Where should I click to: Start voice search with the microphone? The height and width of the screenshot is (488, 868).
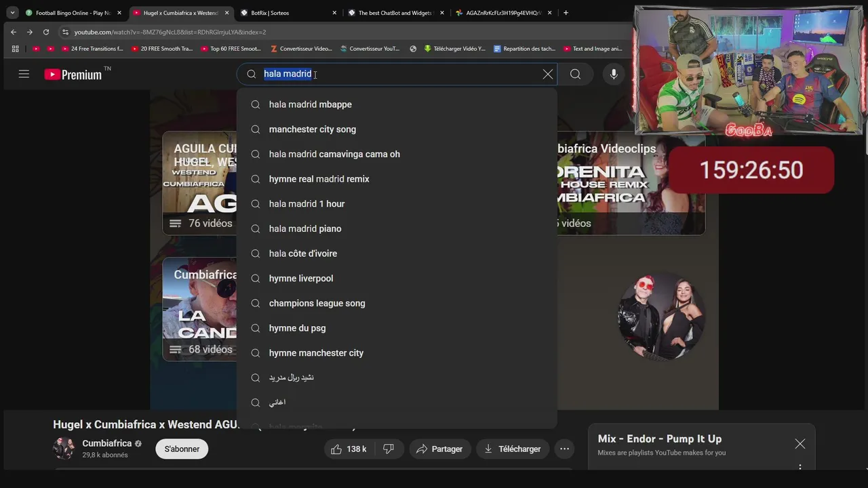614,74
